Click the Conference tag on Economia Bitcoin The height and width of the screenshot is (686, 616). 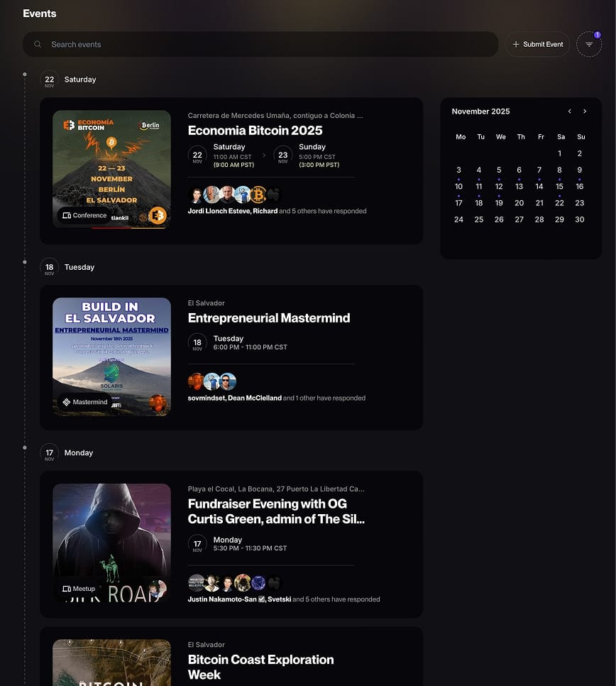click(84, 215)
